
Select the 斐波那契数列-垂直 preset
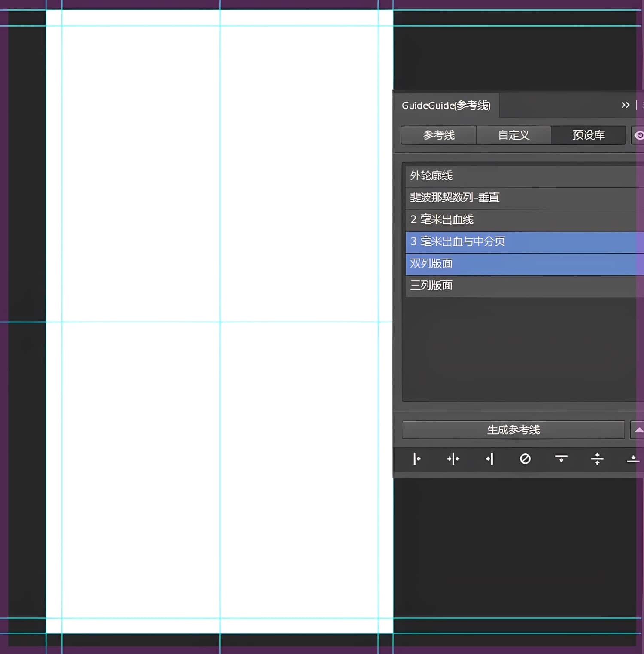tap(525, 198)
